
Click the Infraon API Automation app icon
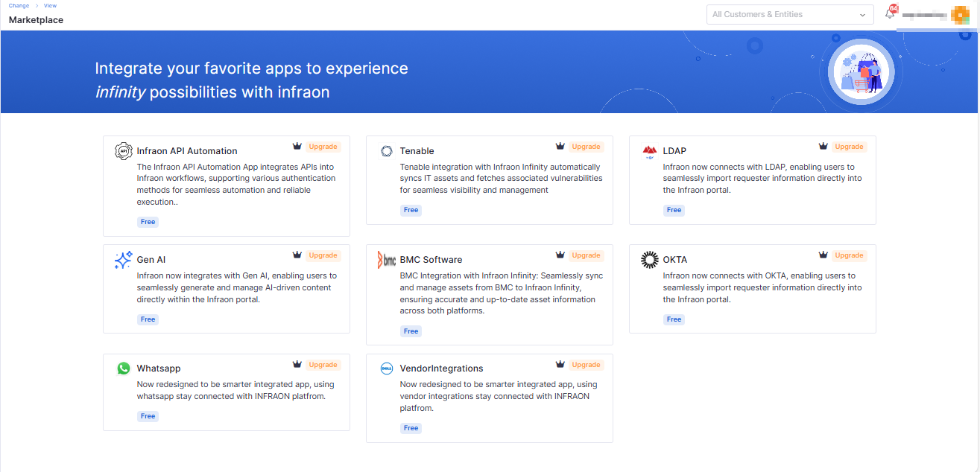click(x=123, y=151)
